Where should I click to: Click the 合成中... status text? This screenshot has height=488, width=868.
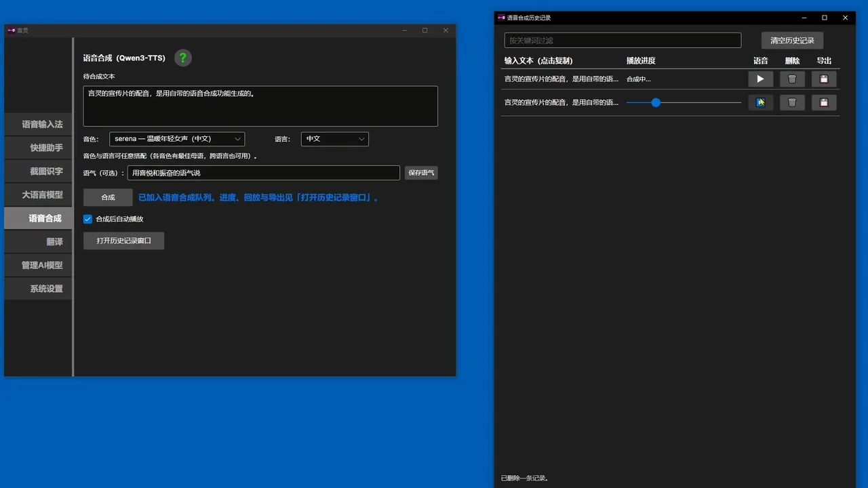click(x=638, y=79)
